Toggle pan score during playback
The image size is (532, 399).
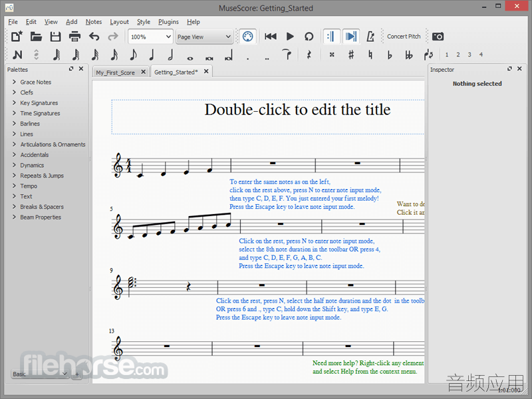[x=350, y=37]
